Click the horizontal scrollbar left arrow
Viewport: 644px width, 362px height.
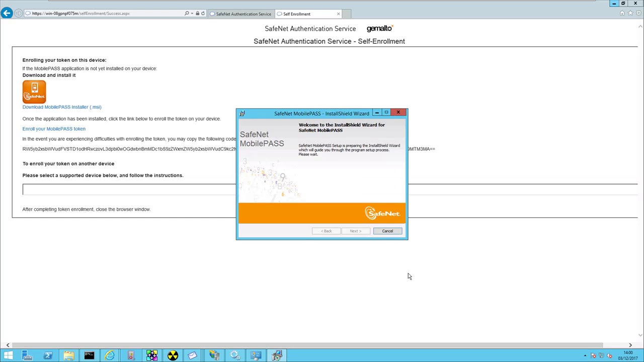click(x=8, y=345)
